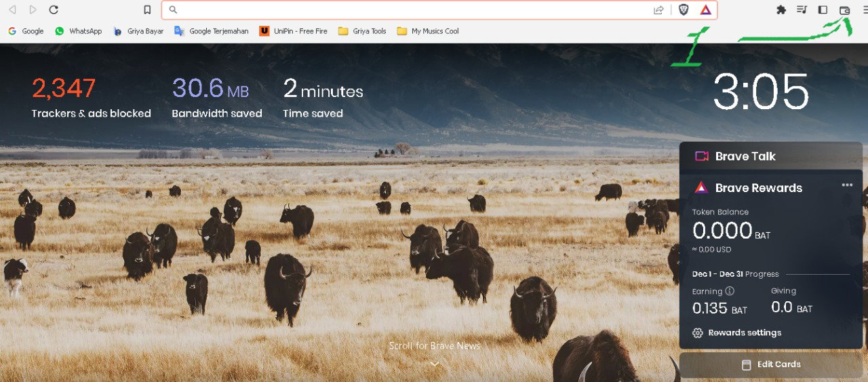The height and width of the screenshot is (382, 868).
Task: Open the main hamburger menu
Action: 865,9
